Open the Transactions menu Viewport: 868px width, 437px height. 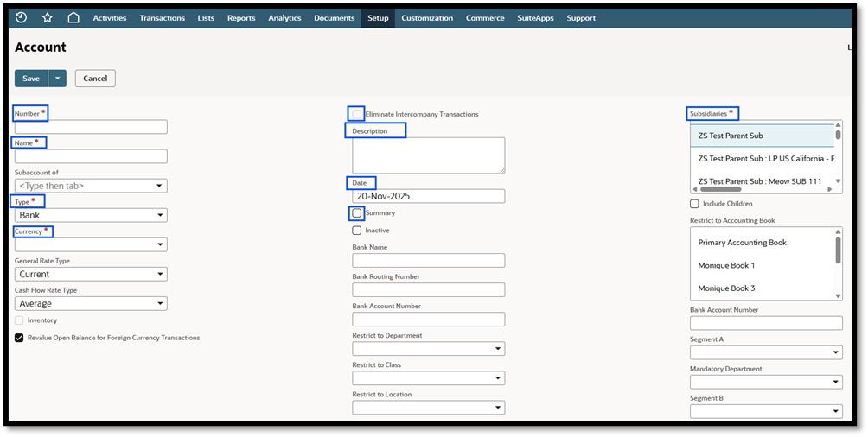[163, 17]
